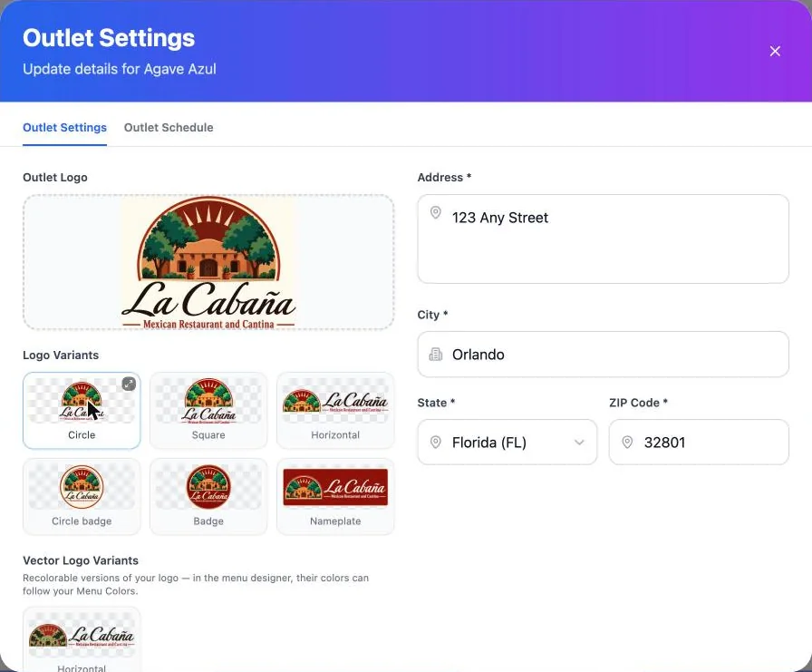Click the pin icon in State dropdown
812x672 pixels.
point(436,442)
